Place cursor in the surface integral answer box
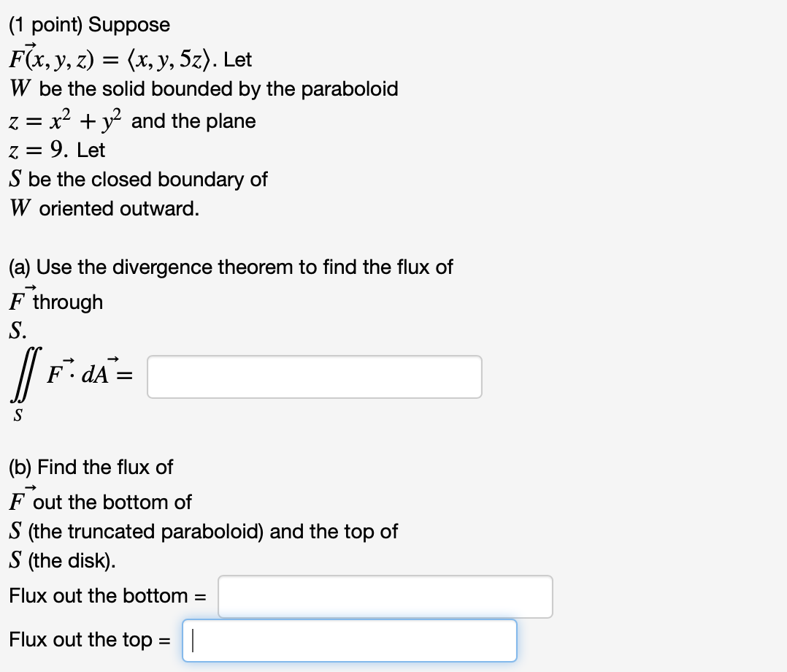This screenshot has height=672, width=787. [x=314, y=376]
